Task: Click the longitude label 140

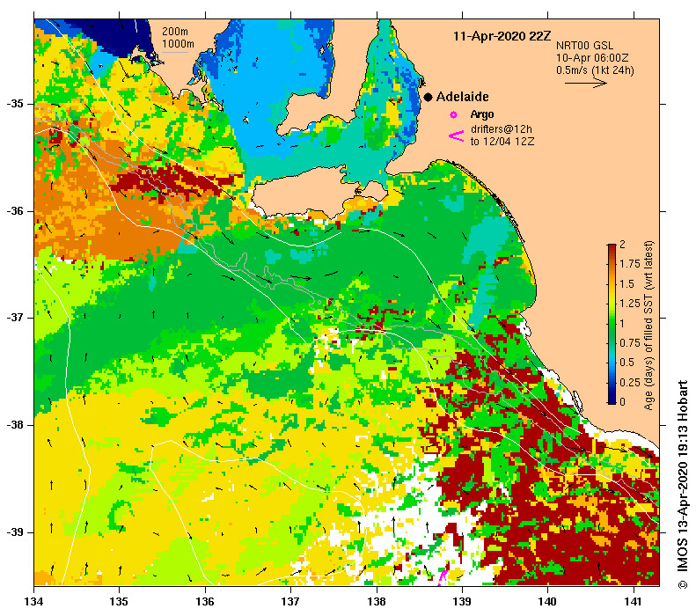Action: (548, 602)
